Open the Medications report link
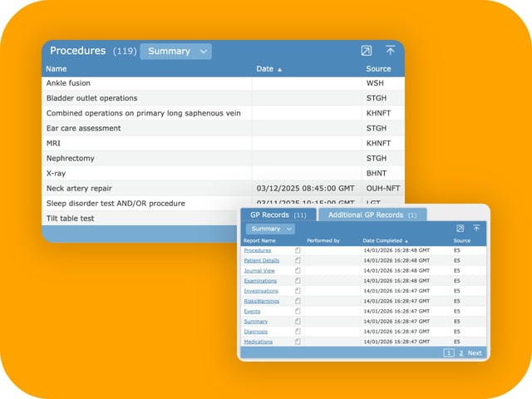This screenshot has width=532, height=399. coord(259,342)
